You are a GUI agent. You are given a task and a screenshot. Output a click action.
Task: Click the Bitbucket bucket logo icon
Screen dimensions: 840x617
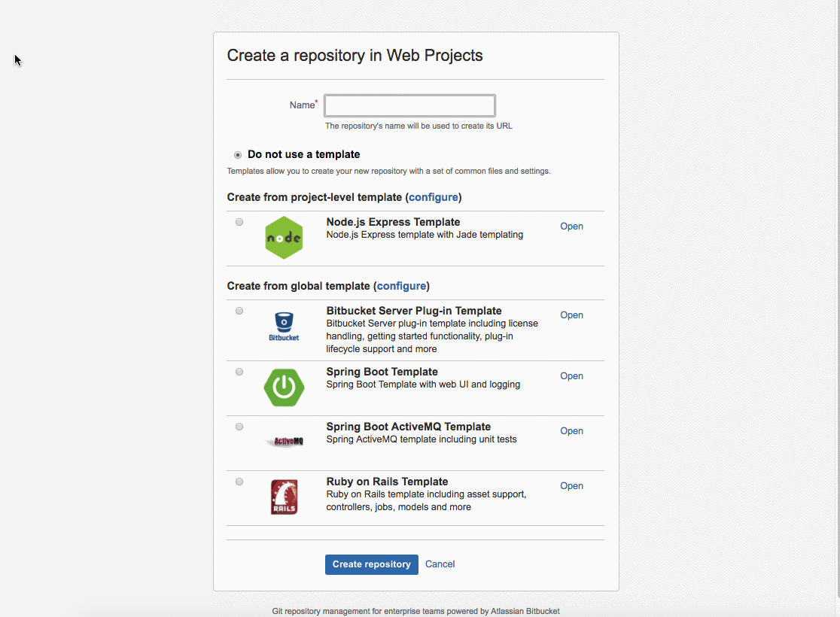(x=284, y=327)
